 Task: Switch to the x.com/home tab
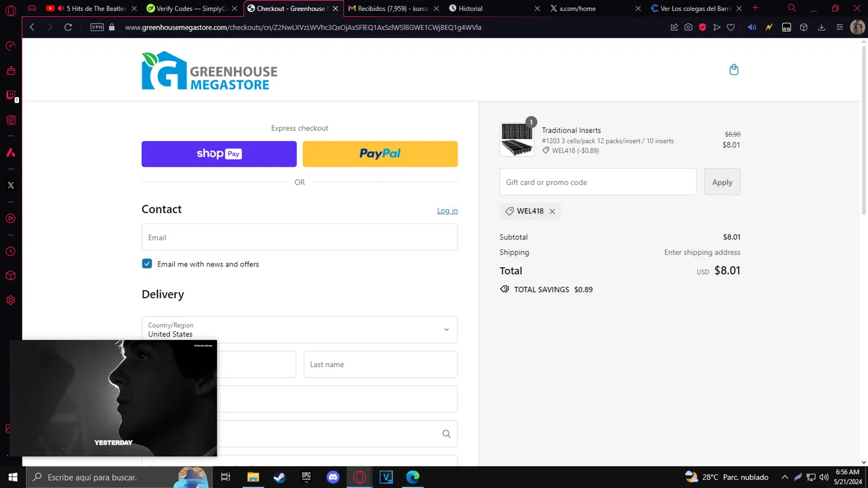595,8
